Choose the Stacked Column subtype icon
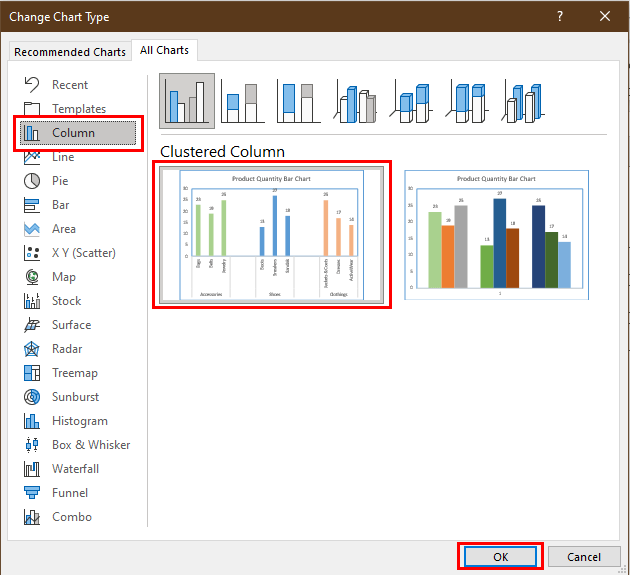 click(243, 102)
